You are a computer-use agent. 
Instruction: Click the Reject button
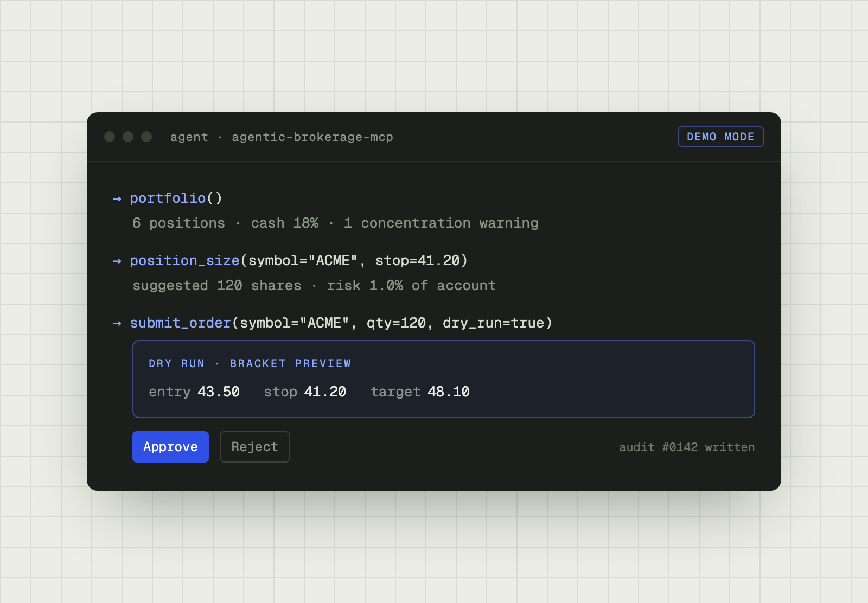(x=254, y=447)
